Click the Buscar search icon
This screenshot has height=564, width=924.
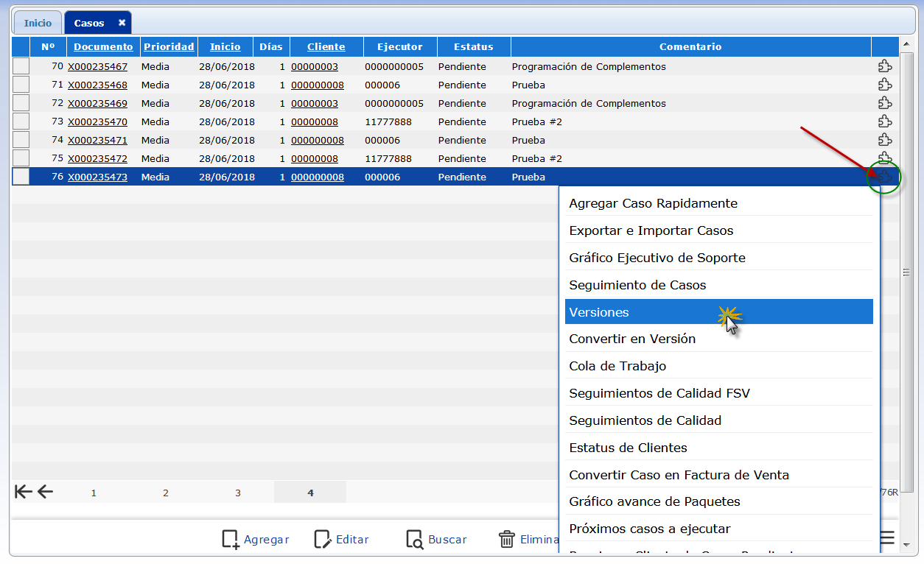click(414, 539)
